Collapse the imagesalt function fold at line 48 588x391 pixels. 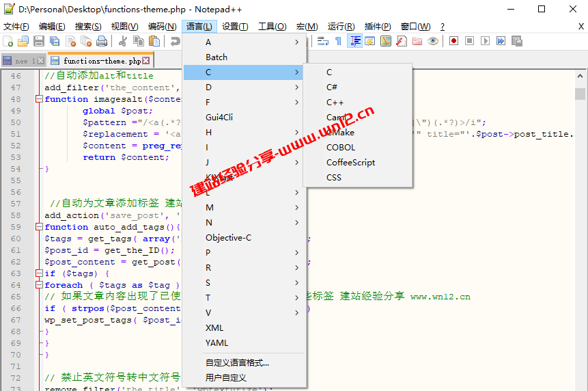39,99
